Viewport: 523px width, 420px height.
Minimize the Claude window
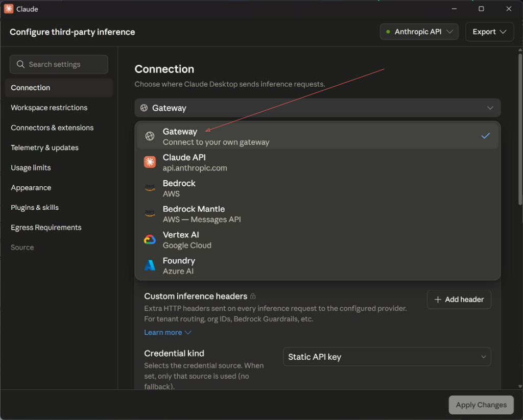click(x=454, y=9)
